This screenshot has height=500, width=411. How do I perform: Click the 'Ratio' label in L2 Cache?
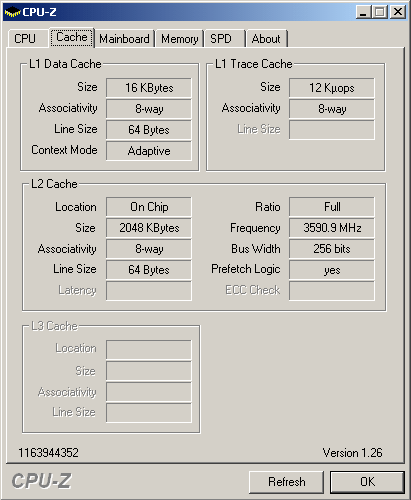point(268,207)
